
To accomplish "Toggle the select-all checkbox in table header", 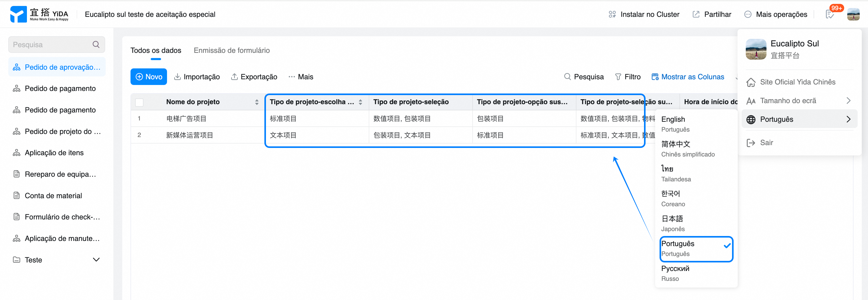I will click(x=139, y=102).
